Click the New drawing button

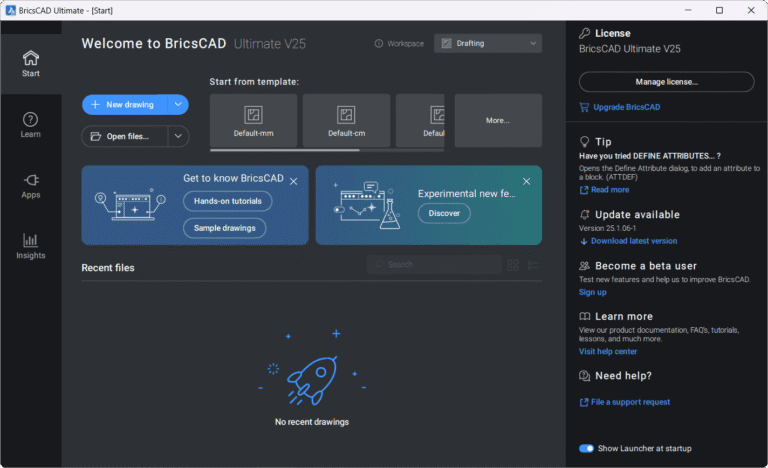click(x=125, y=104)
